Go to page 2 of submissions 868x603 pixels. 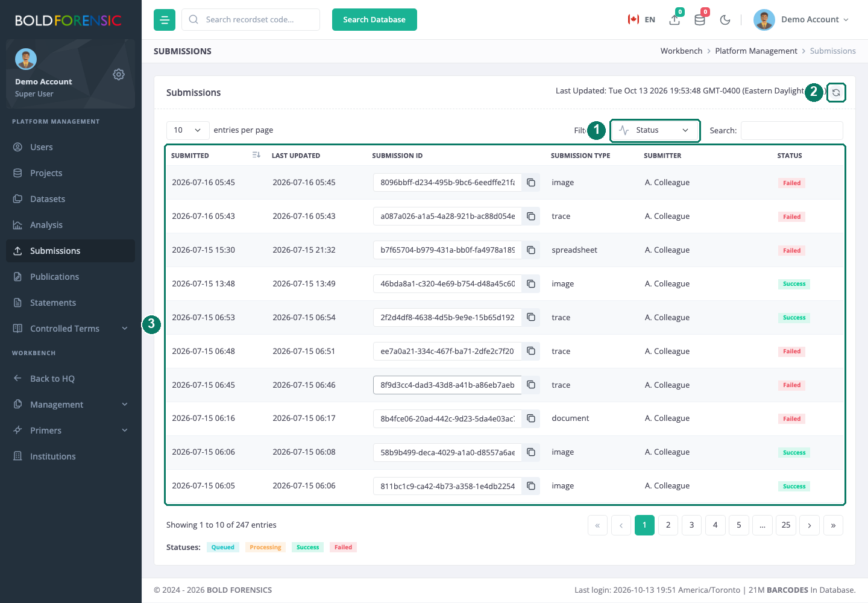click(668, 525)
